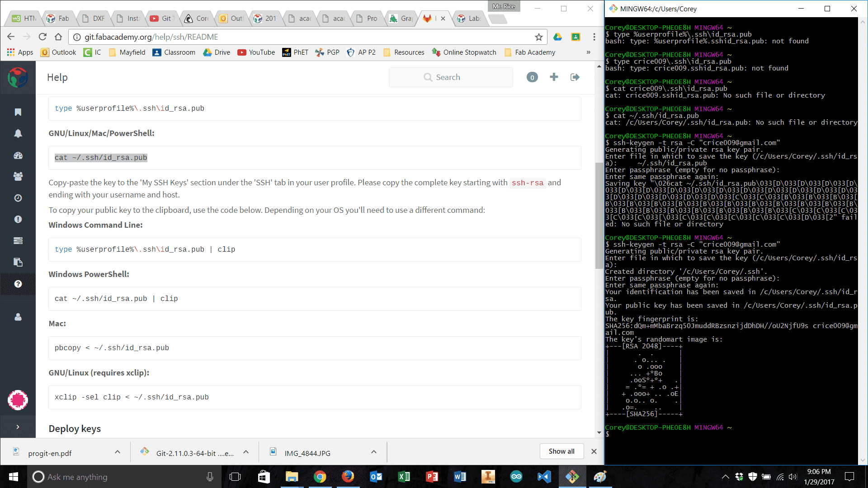Switch to the Git browser tab

(x=163, y=19)
